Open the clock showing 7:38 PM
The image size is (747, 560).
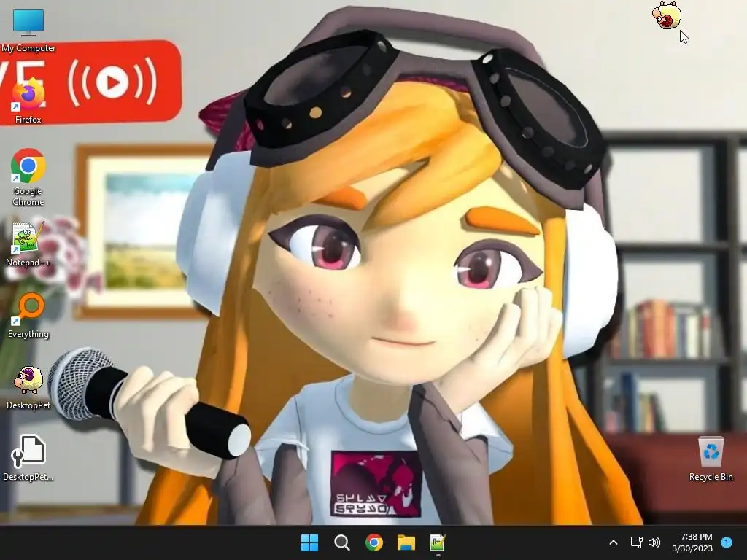[x=692, y=542]
